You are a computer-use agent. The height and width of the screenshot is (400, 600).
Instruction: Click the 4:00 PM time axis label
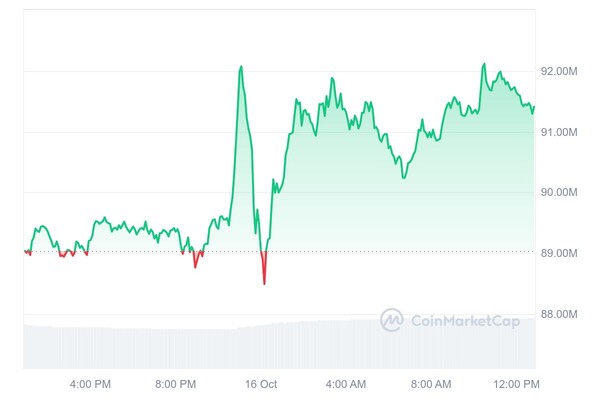pyautogui.click(x=90, y=383)
